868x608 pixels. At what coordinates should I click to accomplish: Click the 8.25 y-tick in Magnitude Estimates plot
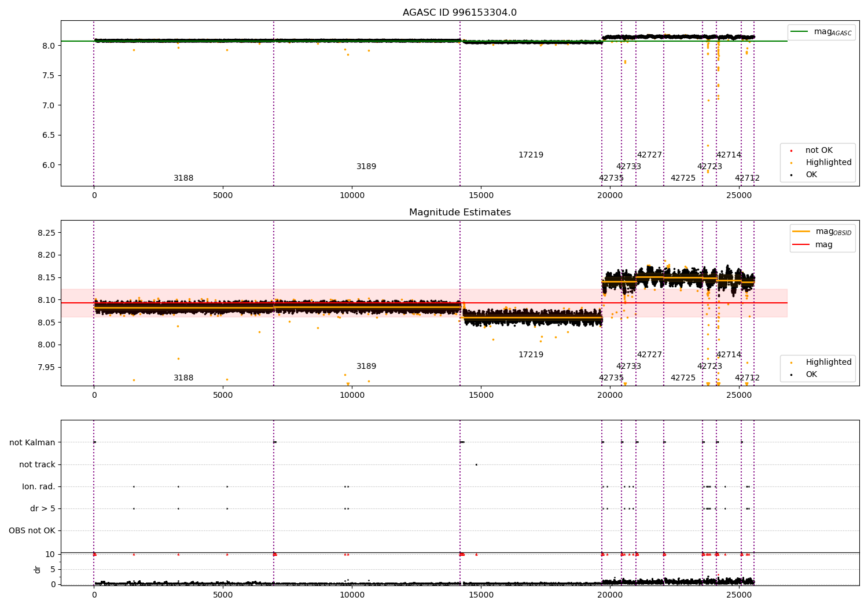(46, 233)
